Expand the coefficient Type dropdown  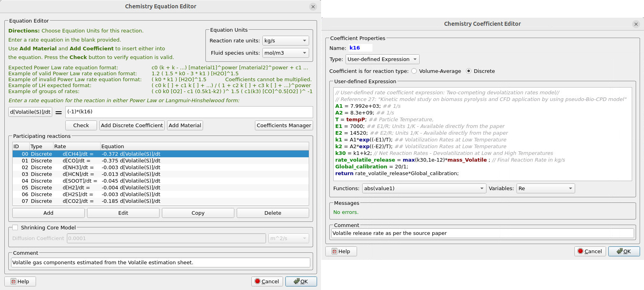coord(382,59)
